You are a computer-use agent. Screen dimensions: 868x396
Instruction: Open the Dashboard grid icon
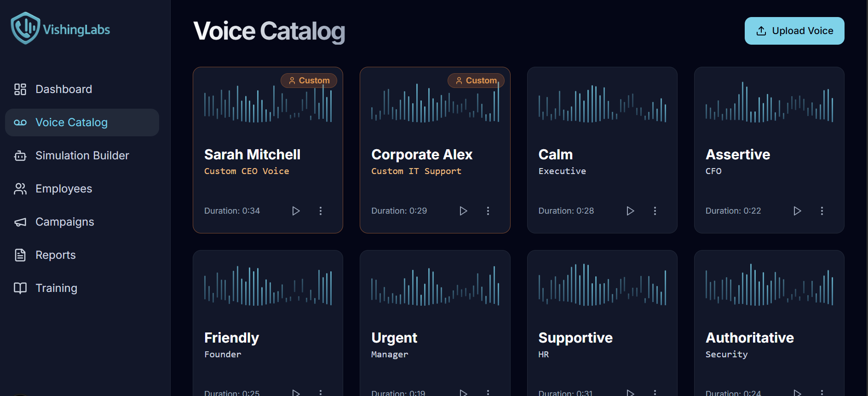(x=20, y=89)
